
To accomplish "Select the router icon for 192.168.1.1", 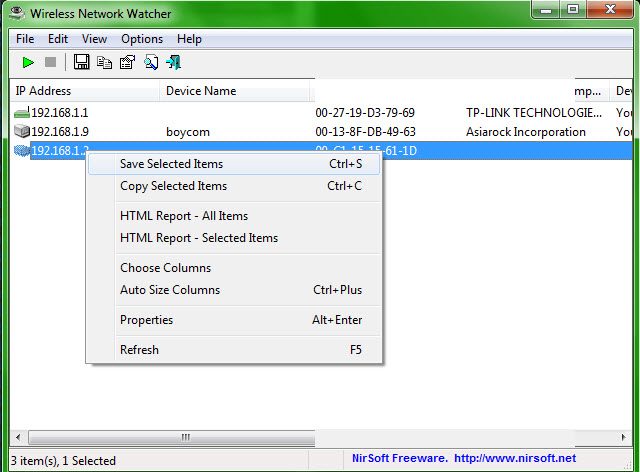I will click(21, 113).
